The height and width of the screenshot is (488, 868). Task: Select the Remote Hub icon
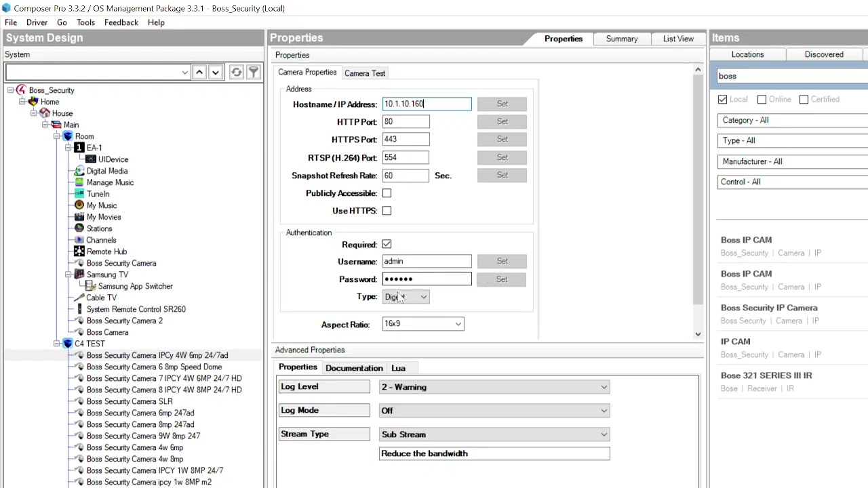point(79,251)
